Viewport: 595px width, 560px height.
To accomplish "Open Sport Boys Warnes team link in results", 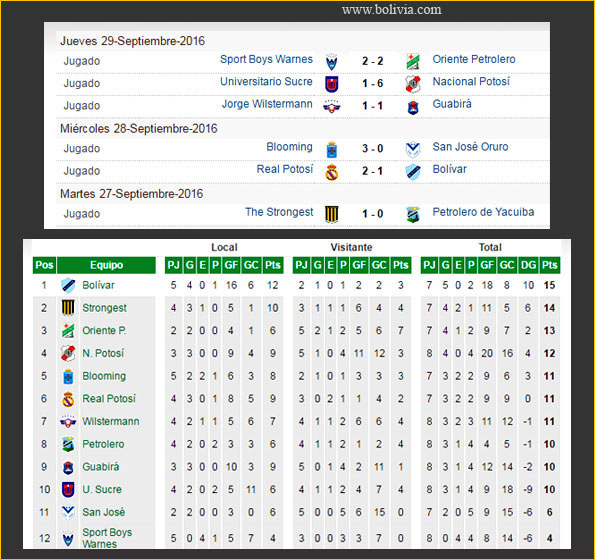I will pyautogui.click(x=266, y=60).
